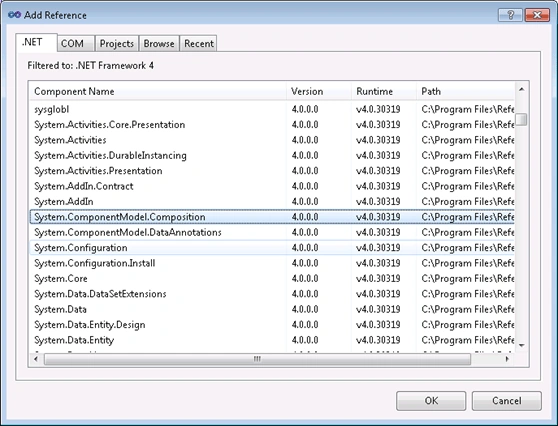
Task: Click vertical scrollbar down arrow
Action: (521, 345)
